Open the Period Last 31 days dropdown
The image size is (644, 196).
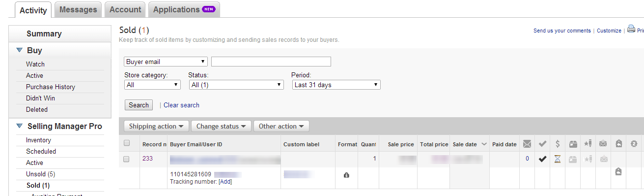click(336, 85)
